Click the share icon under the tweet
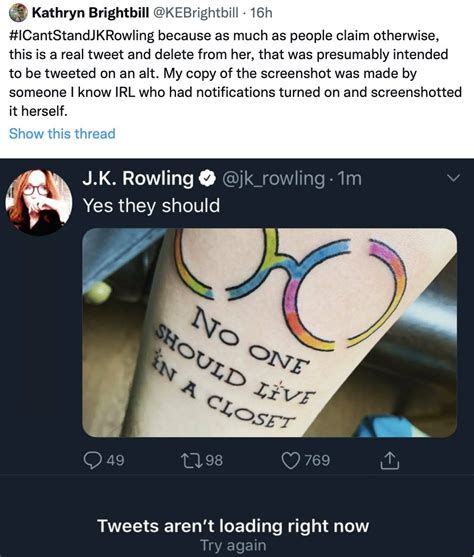The image size is (474, 557). (390, 460)
